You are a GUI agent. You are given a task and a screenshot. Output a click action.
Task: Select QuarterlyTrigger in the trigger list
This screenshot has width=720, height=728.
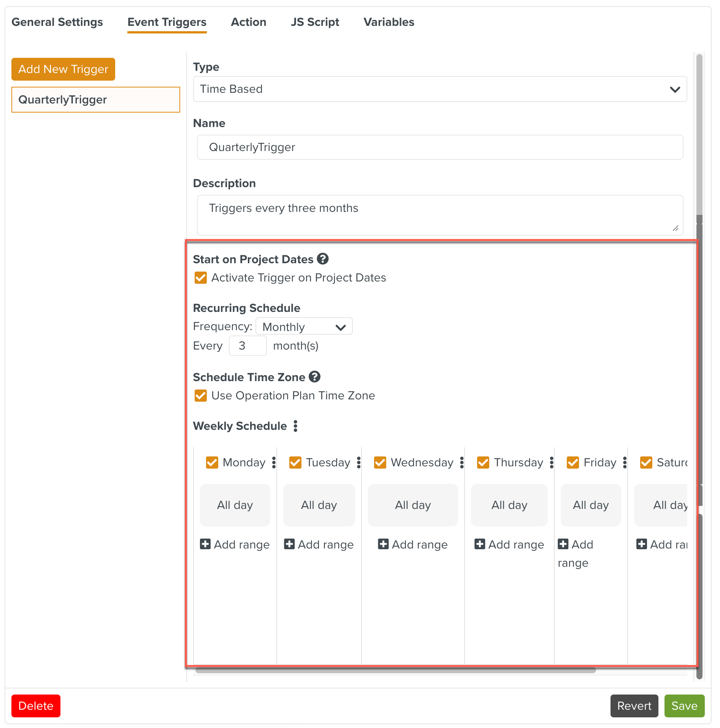point(96,100)
